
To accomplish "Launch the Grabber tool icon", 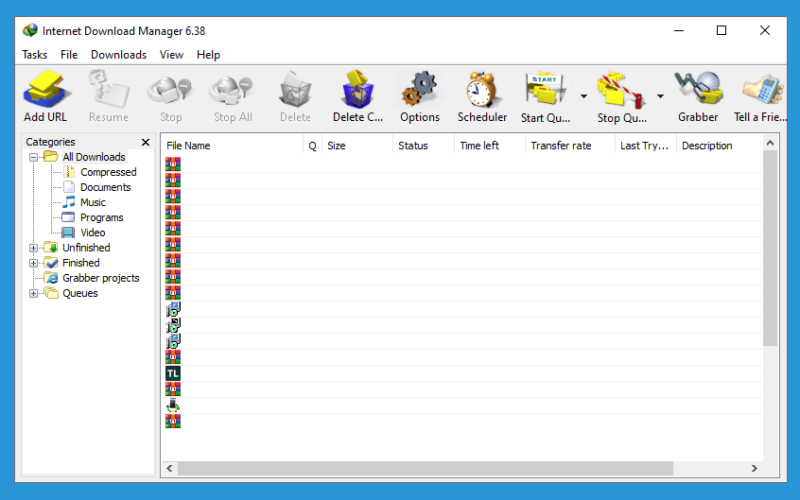I will pyautogui.click(x=698, y=90).
